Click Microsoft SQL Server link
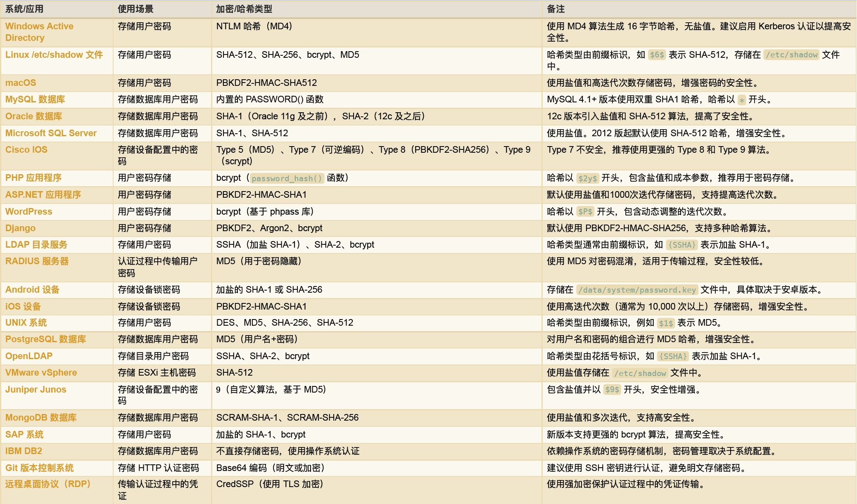This screenshot has width=857, height=504. coord(51,133)
